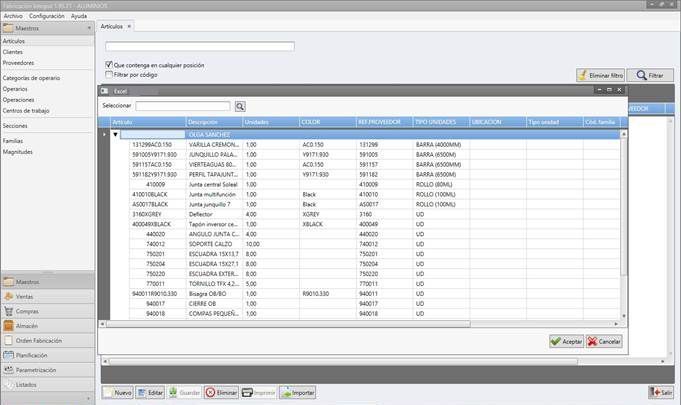Viewport: 681px width, 405px height.
Task: Open the Archivo menu
Action: (13, 16)
